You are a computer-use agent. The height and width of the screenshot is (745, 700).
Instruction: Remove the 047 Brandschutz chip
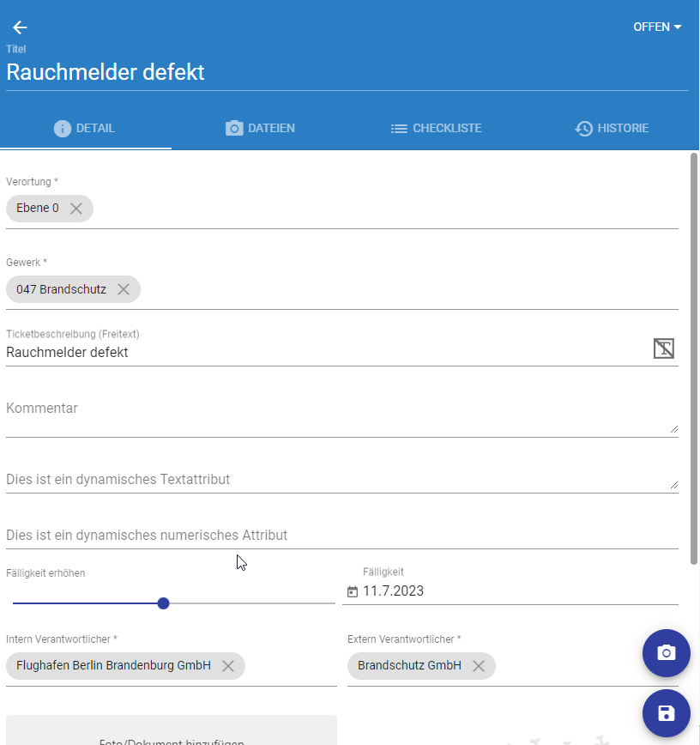coord(124,289)
